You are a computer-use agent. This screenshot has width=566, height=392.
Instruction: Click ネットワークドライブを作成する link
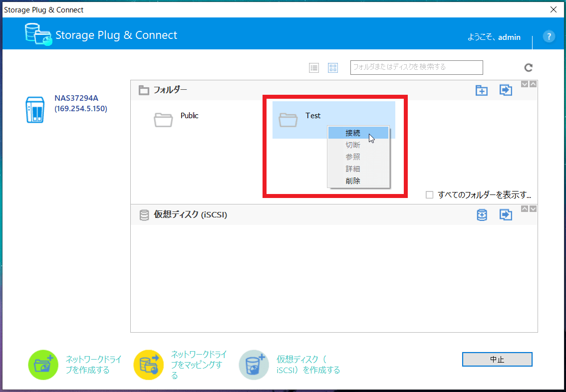click(x=93, y=365)
